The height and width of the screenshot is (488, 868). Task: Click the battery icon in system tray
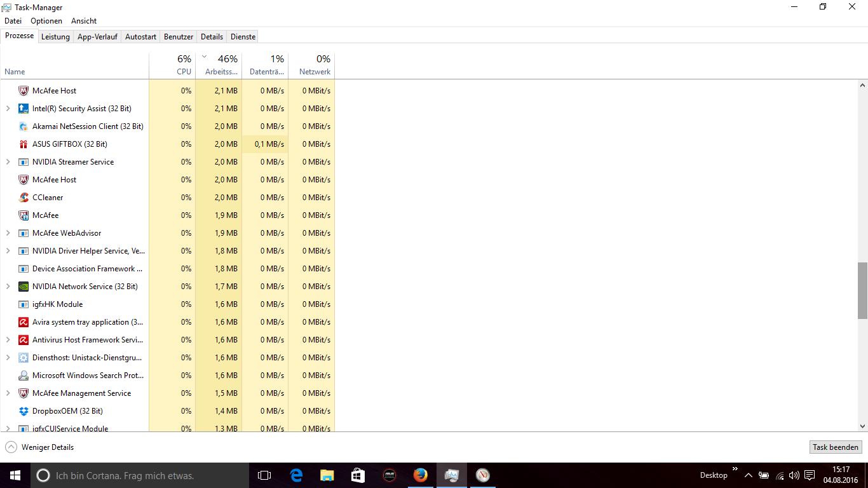pyautogui.click(x=764, y=475)
